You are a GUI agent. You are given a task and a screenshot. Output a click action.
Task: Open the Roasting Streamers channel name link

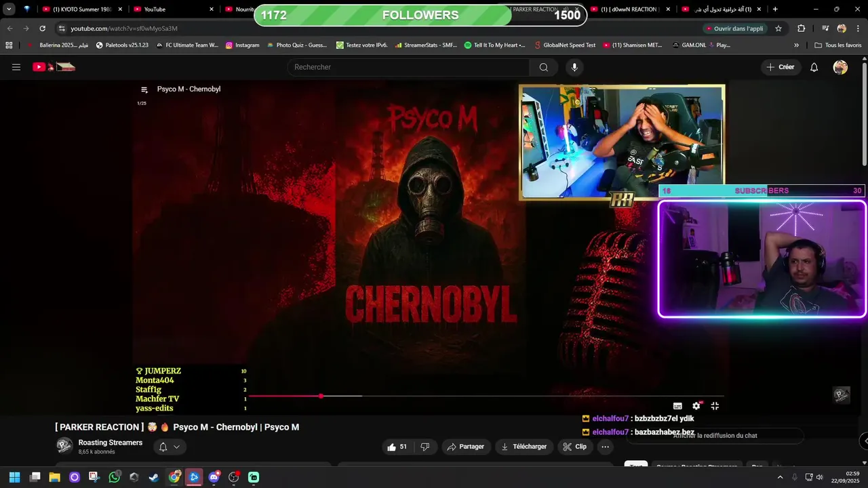point(111,443)
